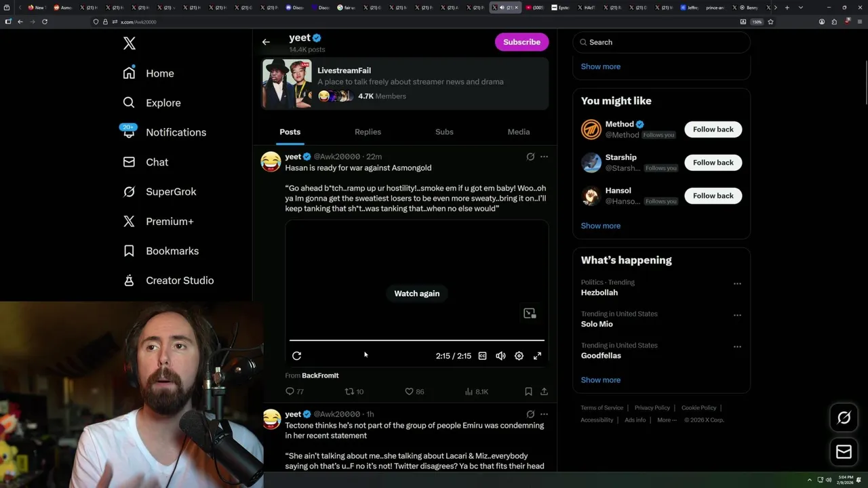Viewport: 868px width, 488px height.
Task: Open Terms of Service link
Action: [x=601, y=408]
